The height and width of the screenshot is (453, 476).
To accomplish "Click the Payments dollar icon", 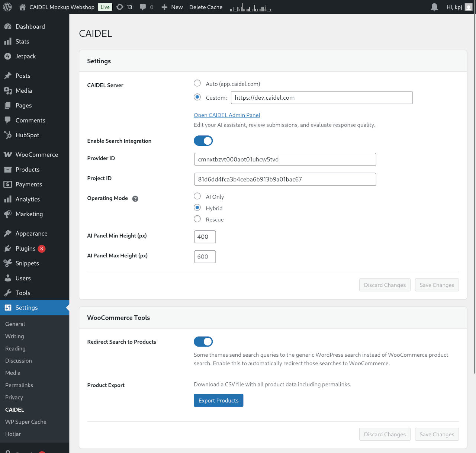I will pos(8,184).
